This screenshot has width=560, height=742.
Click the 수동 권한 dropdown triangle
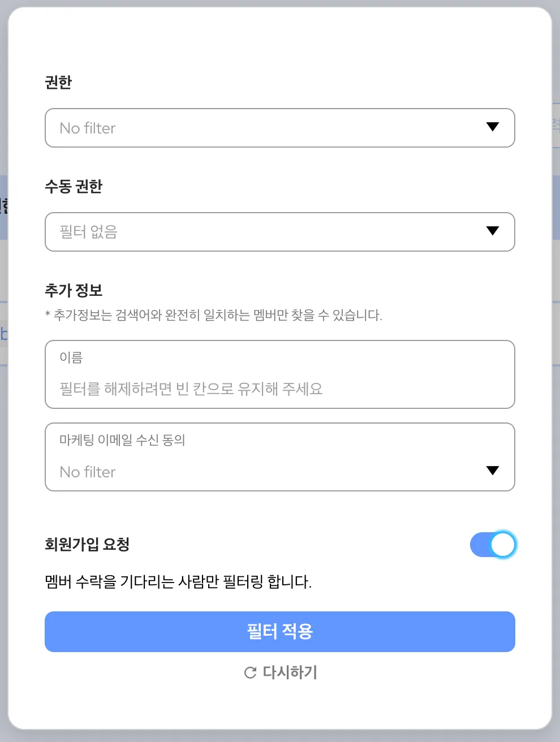tap(493, 231)
